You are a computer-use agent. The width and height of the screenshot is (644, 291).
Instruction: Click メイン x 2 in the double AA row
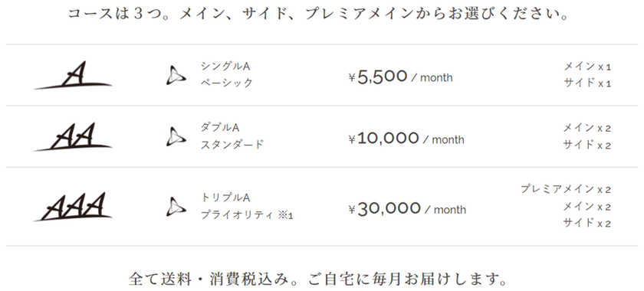coord(587,128)
